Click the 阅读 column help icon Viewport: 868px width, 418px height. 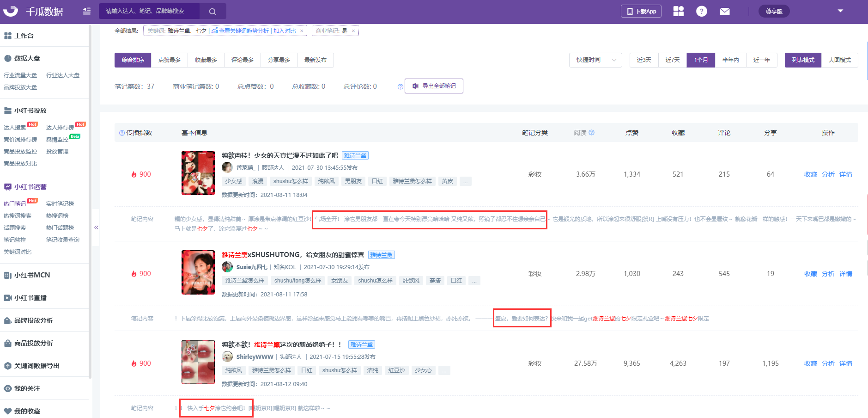click(x=592, y=133)
